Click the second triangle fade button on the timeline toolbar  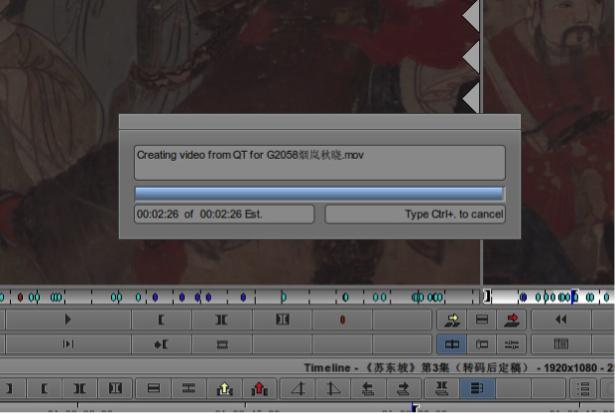click(333, 388)
